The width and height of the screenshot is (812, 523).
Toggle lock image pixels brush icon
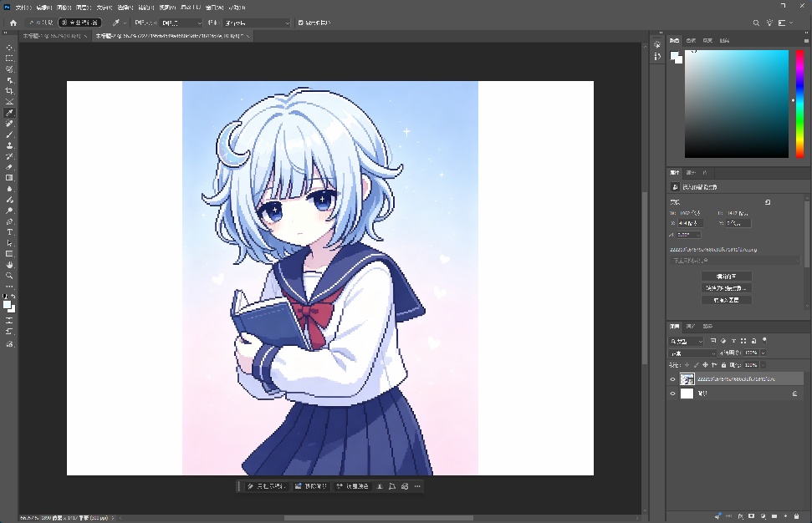click(696, 365)
